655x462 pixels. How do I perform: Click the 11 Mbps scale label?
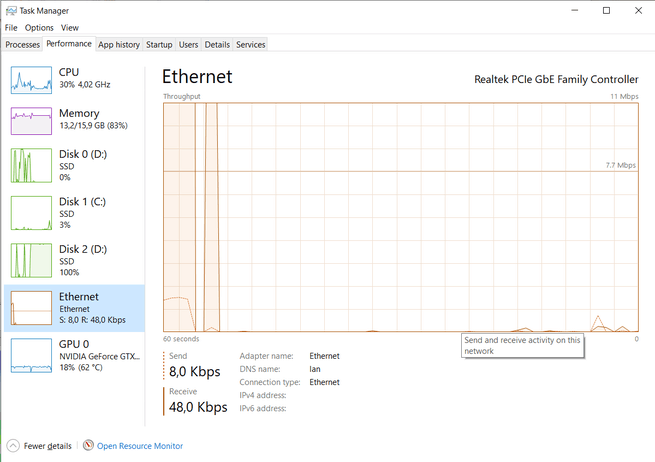[625, 96]
